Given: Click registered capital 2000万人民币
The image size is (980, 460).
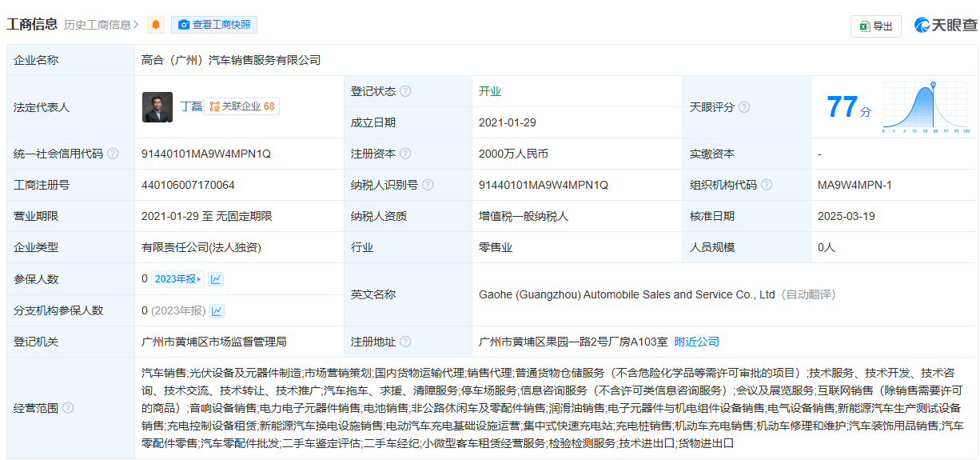Looking at the screenshot, I should 513,154.
